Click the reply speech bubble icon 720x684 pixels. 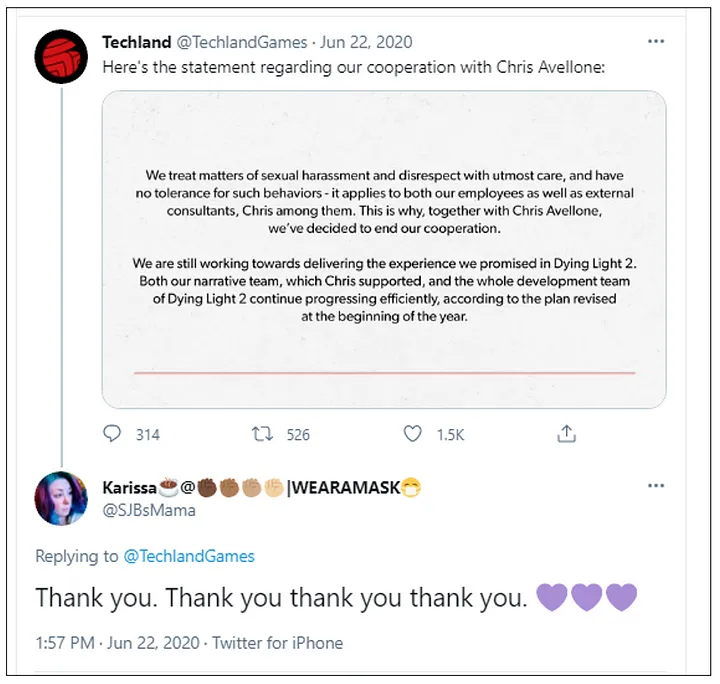pyautogui.click(x=112, y=433)
